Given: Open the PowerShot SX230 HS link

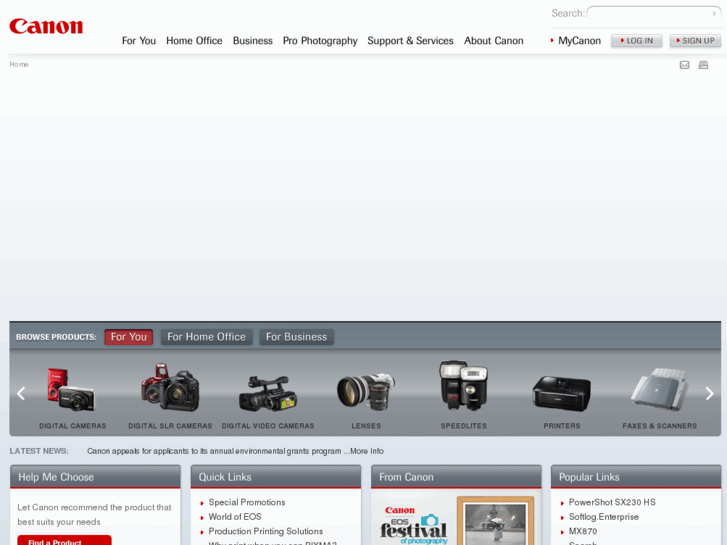Looking at the screenshot, I should (x=612, y=502).
